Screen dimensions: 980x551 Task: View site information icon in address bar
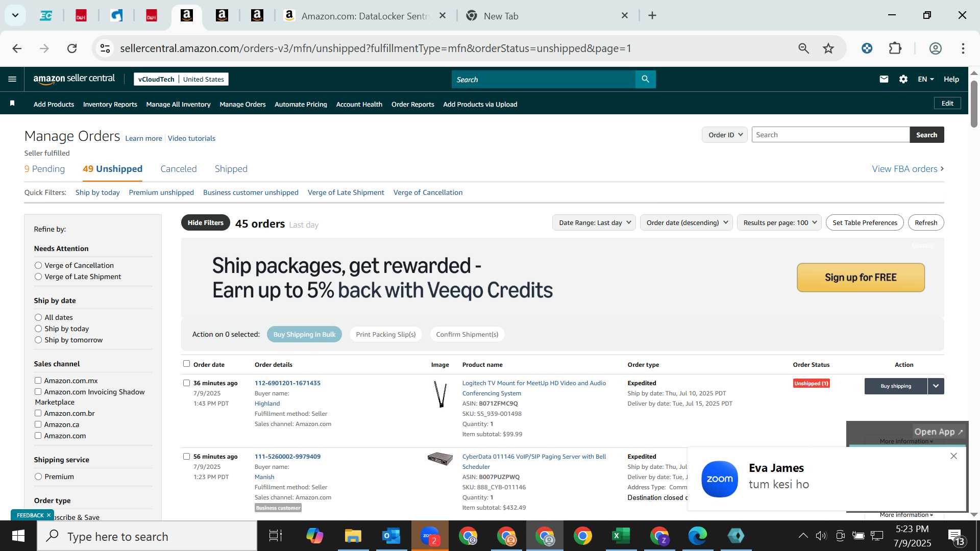(x=105, y=48)
